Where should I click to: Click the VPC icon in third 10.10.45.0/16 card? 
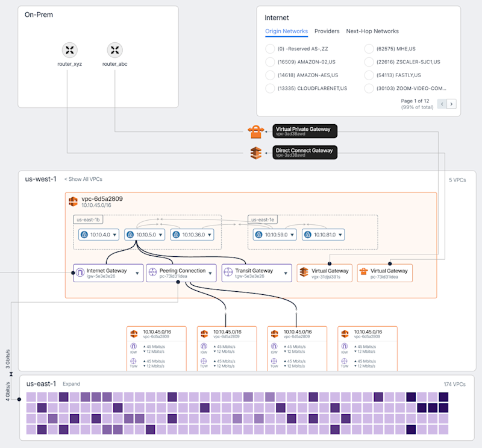click(275, 334)
